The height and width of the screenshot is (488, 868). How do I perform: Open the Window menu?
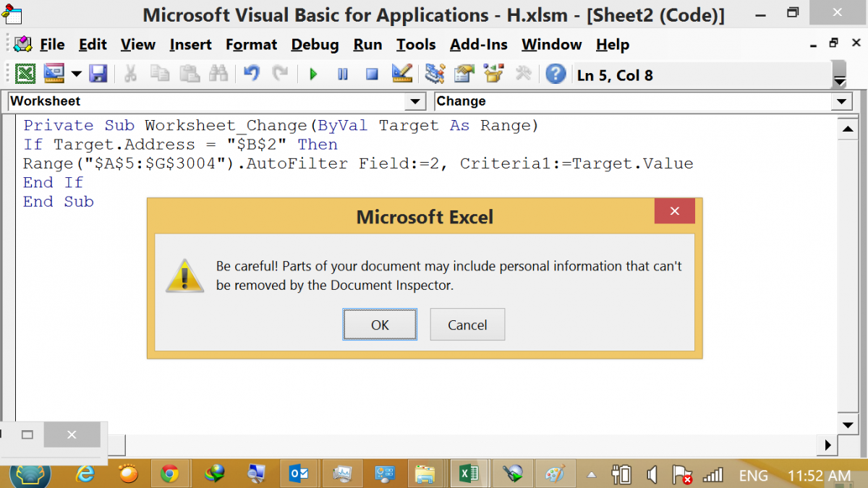pyautogui.click(x=553, y=45)
